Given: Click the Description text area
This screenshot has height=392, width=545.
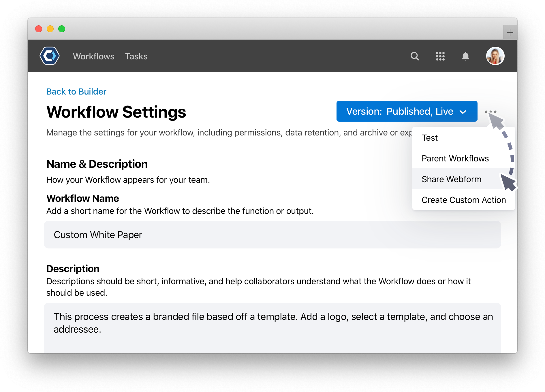Looking at the screenshot, I should point(272,328).
